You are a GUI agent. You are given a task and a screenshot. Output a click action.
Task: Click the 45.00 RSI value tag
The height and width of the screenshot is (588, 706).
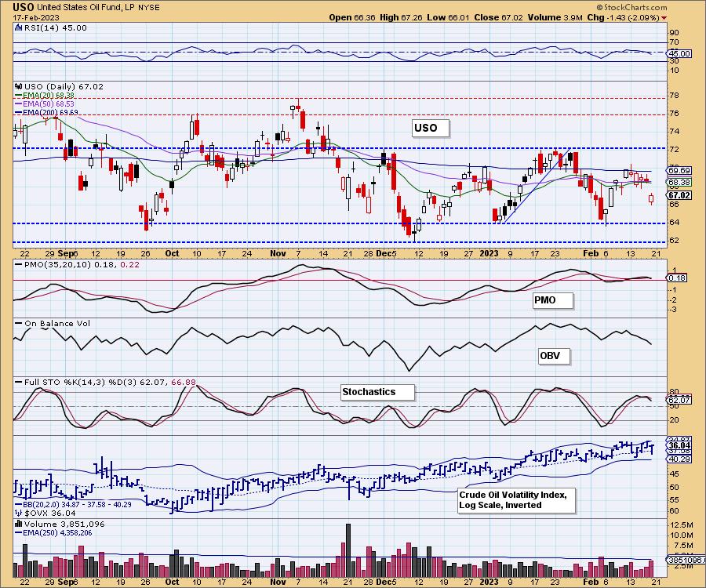680,53
